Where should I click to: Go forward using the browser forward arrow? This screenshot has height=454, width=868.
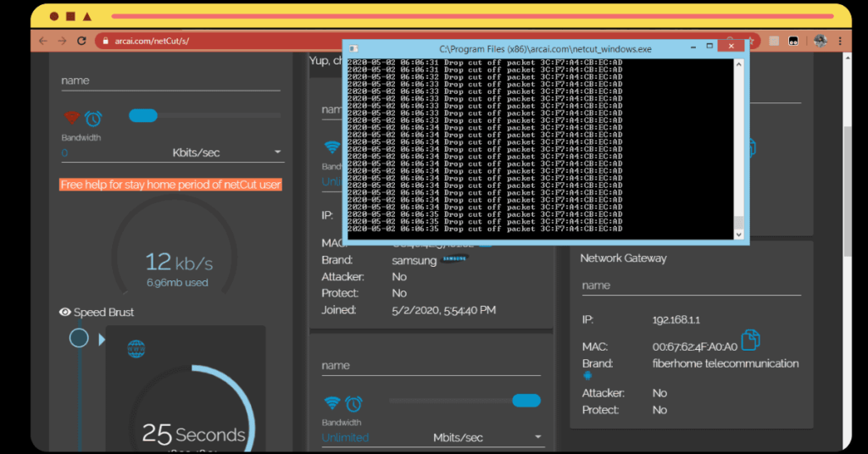tap(62, 41)
